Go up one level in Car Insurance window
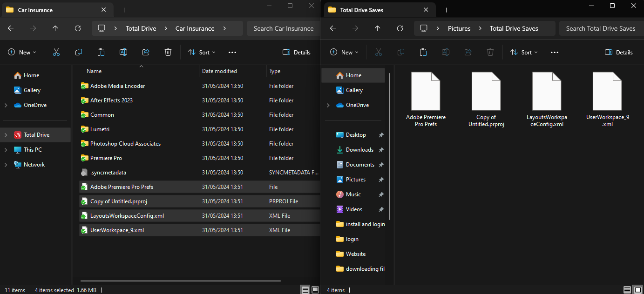644x294 pixels. pyautogui.click(x=55, y=28)
